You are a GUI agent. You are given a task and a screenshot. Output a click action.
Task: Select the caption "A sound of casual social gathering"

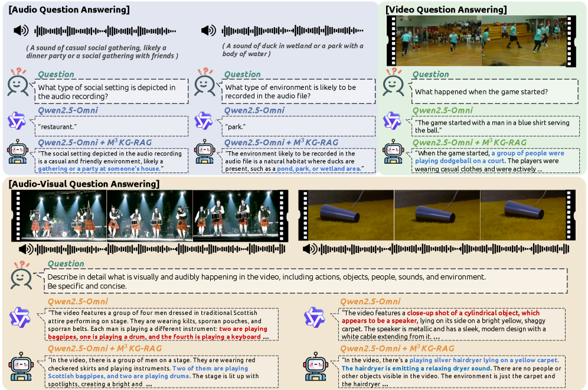tap(102, 52)
